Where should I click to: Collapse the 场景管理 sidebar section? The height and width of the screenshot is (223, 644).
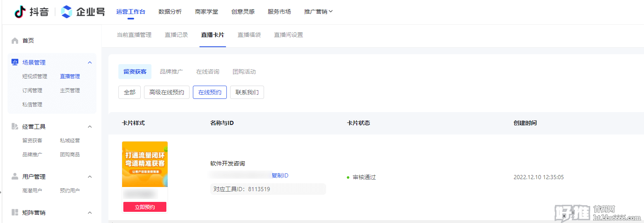[90, 62]
